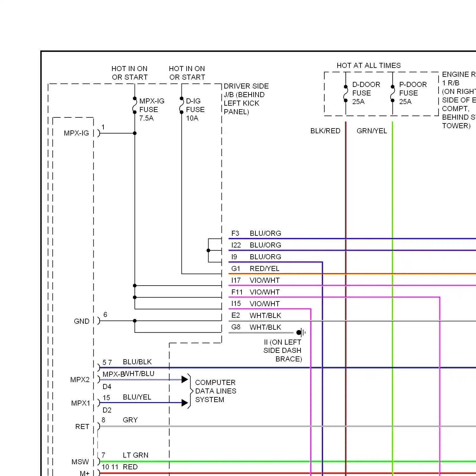Select the LT GRN wire label
The image size is (476, 476).
pyautogui.click(x=136, y=455)
